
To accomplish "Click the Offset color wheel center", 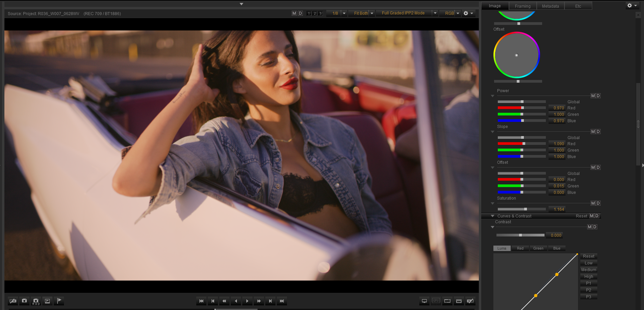I will 516,55.
